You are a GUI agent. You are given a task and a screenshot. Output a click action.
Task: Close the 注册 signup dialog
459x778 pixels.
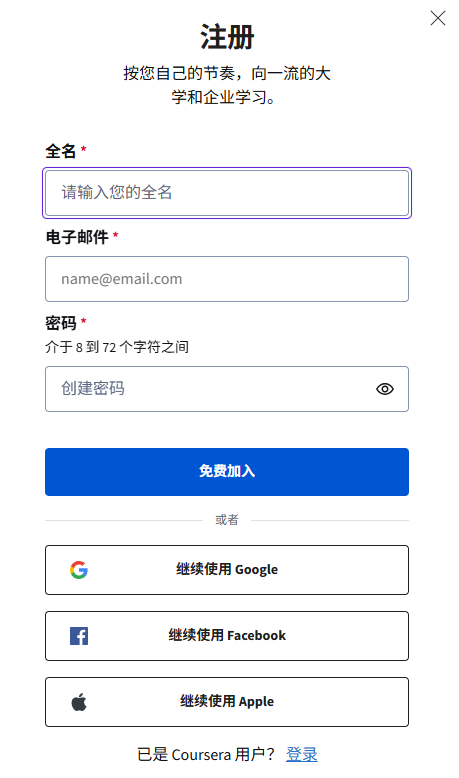pyautogui.click(x=438, y=18)
